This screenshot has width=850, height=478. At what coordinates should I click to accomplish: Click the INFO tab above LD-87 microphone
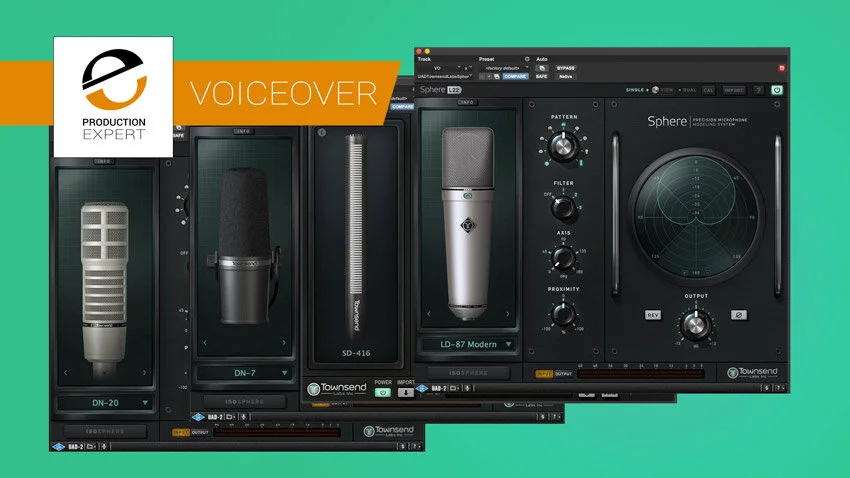467,102
